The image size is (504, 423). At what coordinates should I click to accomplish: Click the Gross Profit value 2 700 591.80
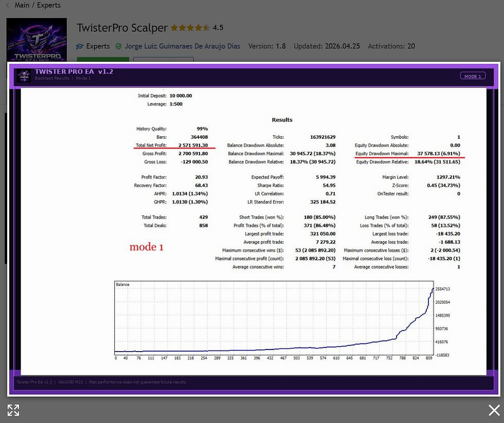click(193, 154)
